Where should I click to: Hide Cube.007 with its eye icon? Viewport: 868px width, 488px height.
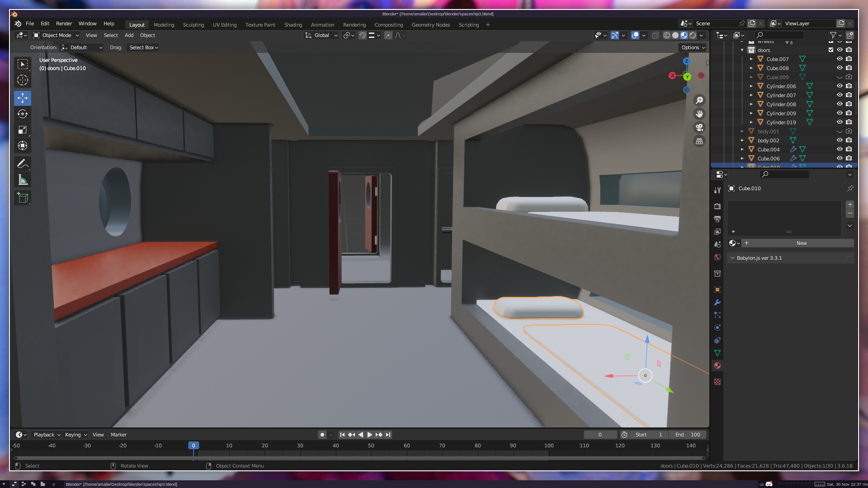pyautogui.click(x=840, y=59)
